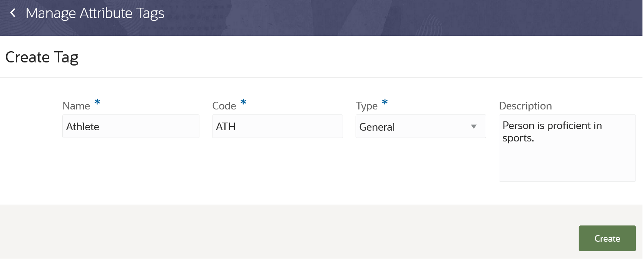Click the Name field containing "Athlete"
Image resolution: width=644 pixels, height=259 pixels.
point(131,126)
